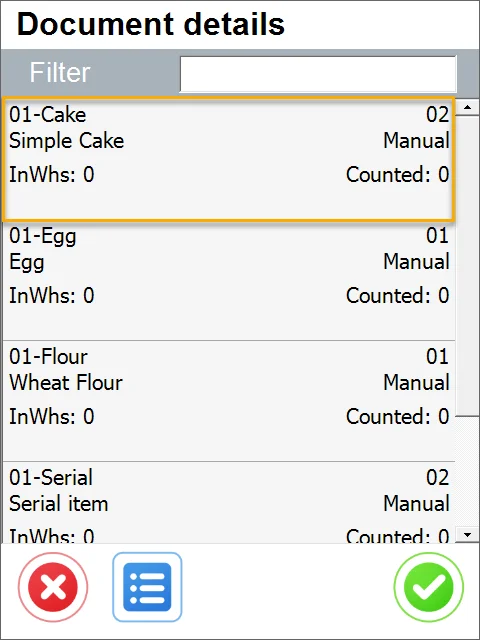Click warehouse code 02 on Cake row

point(438,114)
